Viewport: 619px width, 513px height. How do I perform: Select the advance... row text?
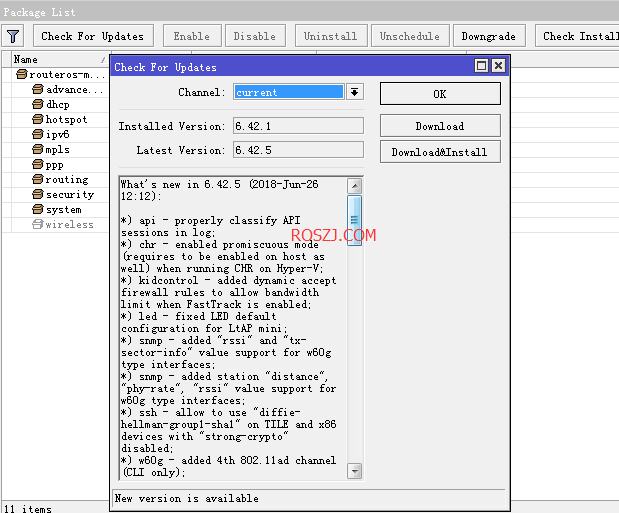pos(75,90)
